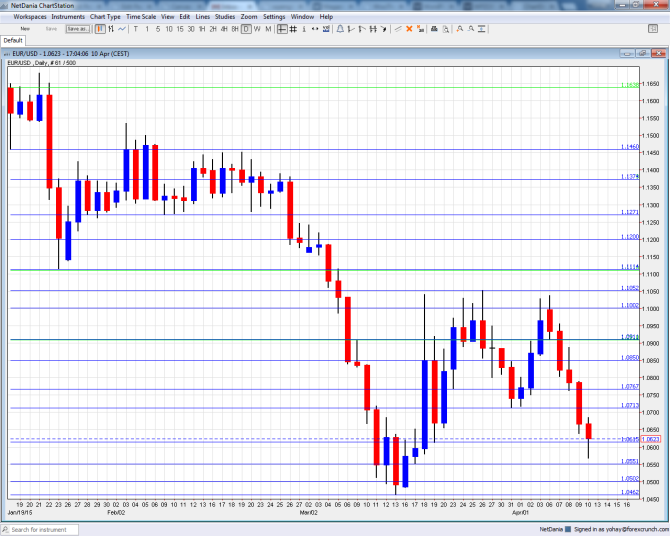The height and width of the screenshot is (536, 670).
Task: Select the tick T time scale
Action: coord(136,29)
